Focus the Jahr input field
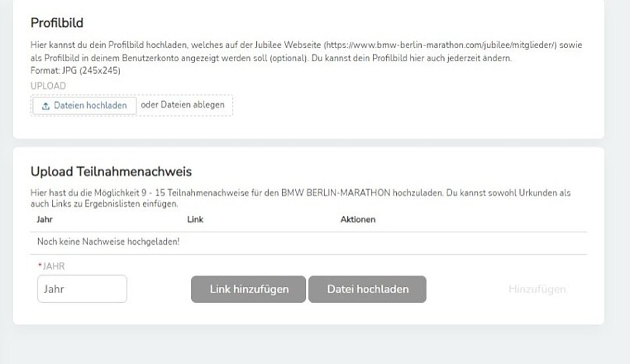Image resolution: width=630 pixels, height=364 pixels. [82, 289]
